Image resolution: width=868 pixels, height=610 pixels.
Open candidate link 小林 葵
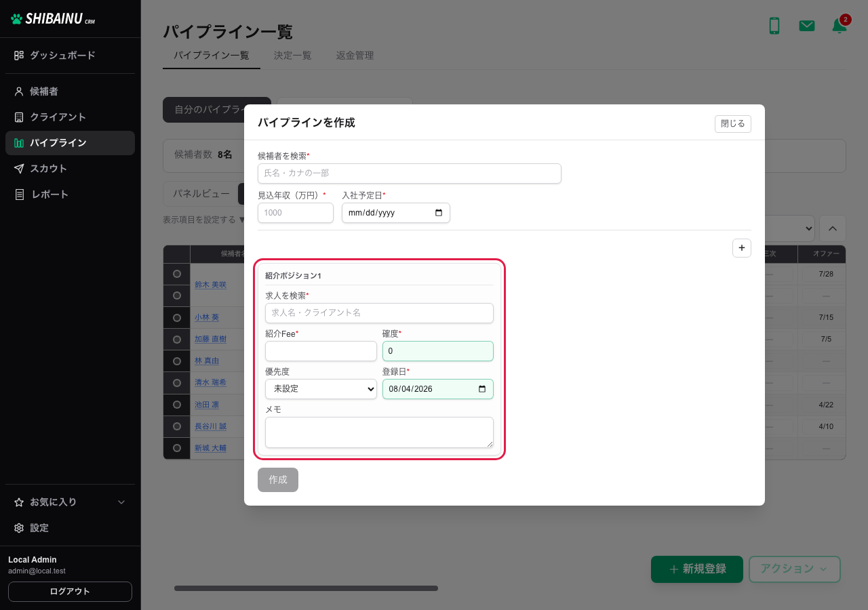coord(207,317)
